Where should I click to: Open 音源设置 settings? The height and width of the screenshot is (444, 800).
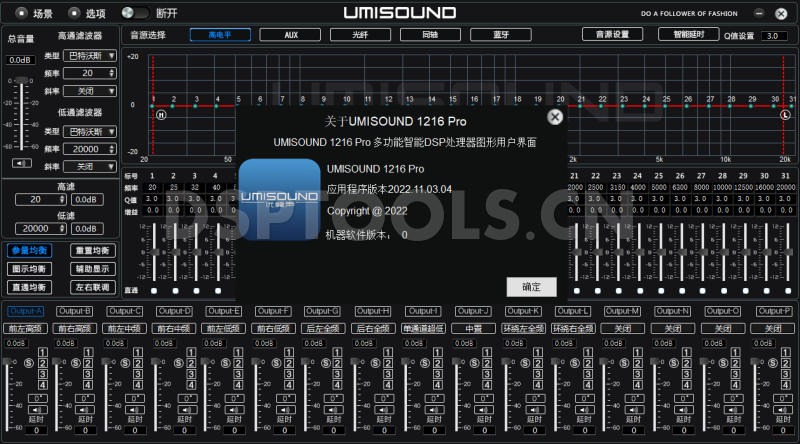tap(612, 34)
